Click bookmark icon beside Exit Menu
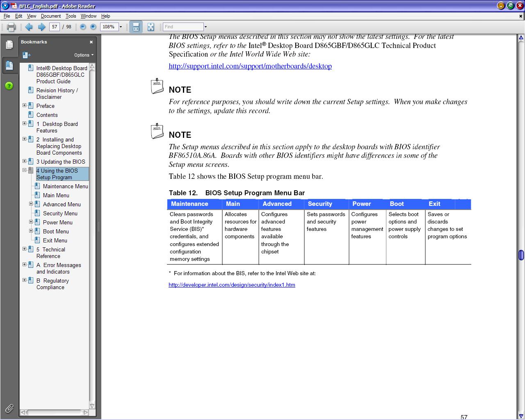Viewport: 525px width, 420px height. click(x=37, y=240)
